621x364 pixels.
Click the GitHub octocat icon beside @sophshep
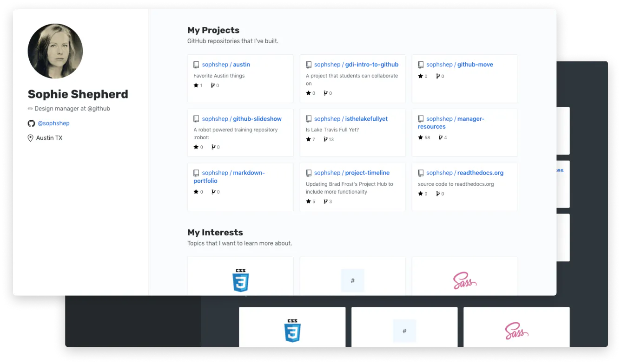tap(31, 123)
